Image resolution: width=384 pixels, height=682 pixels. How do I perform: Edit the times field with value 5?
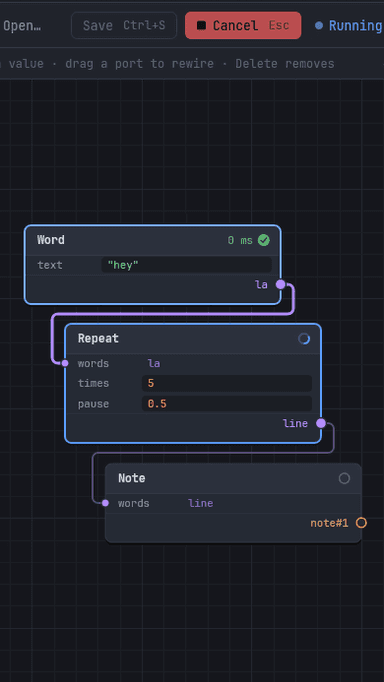click(227, 384)
